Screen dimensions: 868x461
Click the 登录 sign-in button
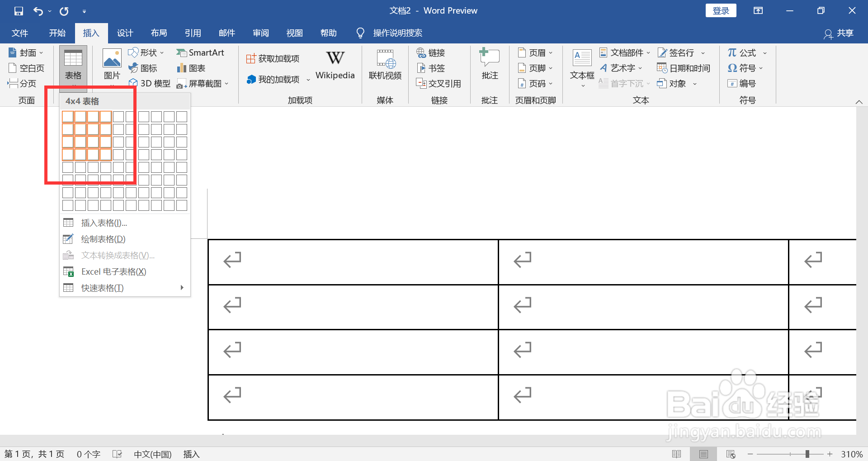click(721, 10)
